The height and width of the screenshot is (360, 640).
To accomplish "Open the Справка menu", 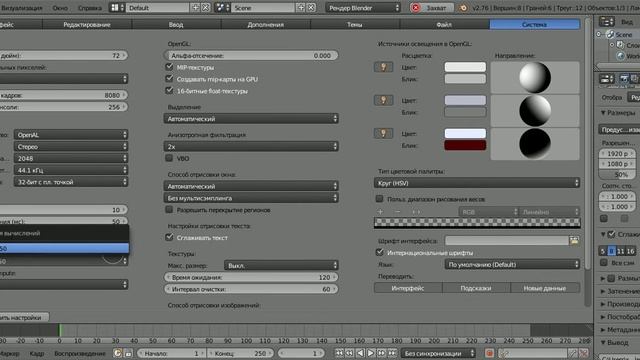I will coord(90,8).
